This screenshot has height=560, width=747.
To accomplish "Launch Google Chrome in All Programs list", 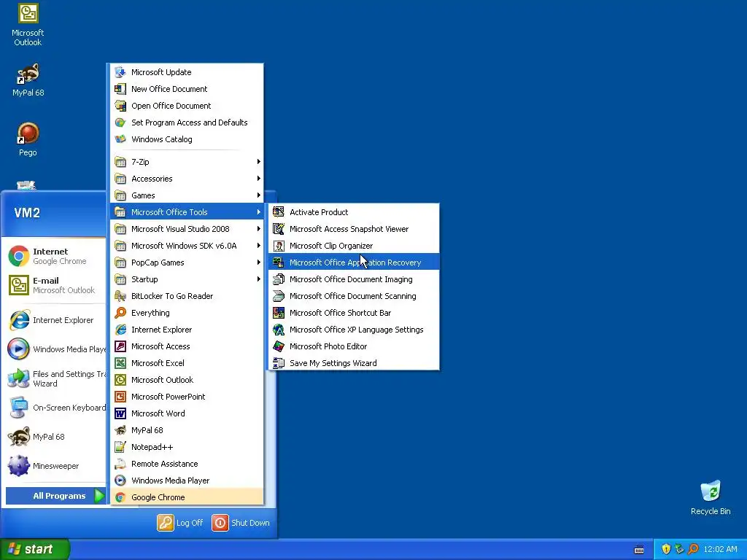I will (x=187, y=497).
